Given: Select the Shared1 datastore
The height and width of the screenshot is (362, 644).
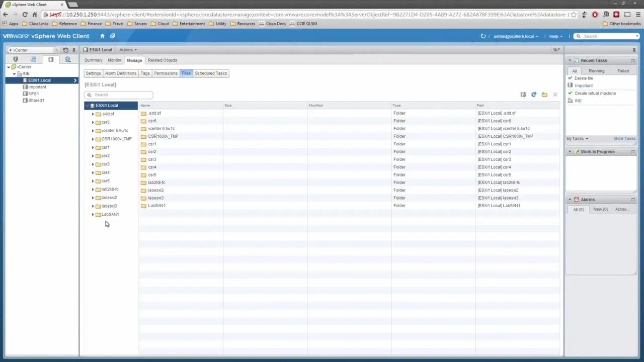Looking at the screenshot, I should pos(36,101).
